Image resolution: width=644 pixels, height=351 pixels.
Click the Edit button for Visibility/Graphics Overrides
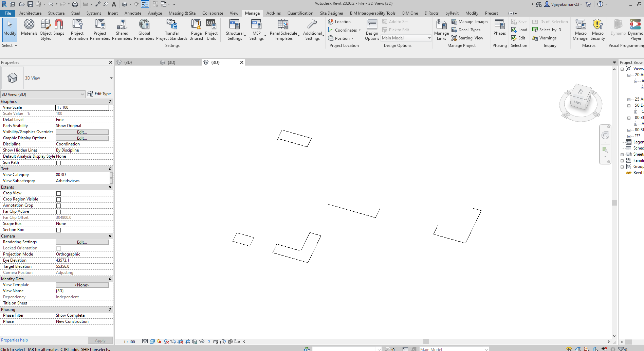coord(82,132)
